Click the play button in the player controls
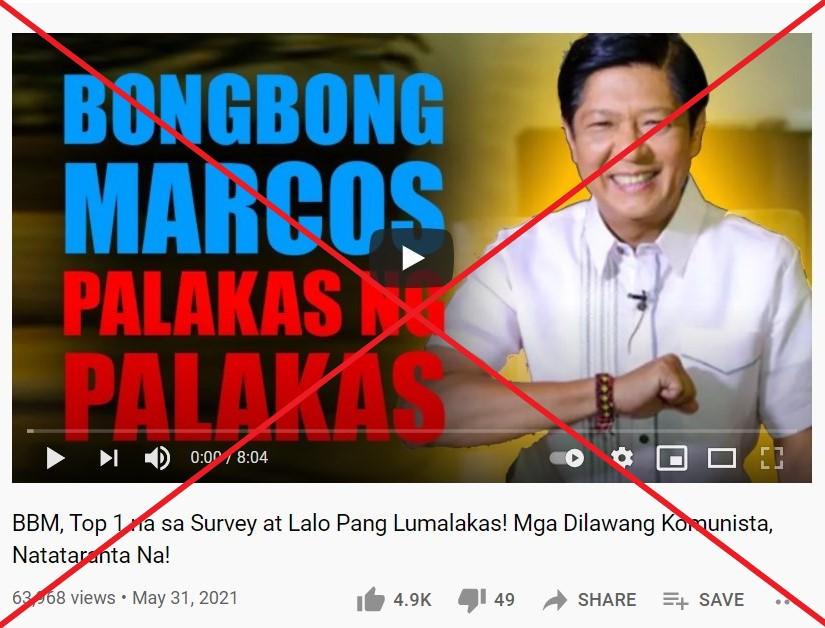 [55, 458]
